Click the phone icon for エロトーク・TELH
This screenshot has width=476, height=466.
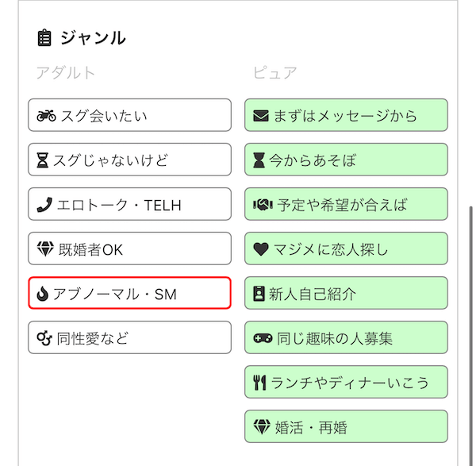click(x=44, y=205)
